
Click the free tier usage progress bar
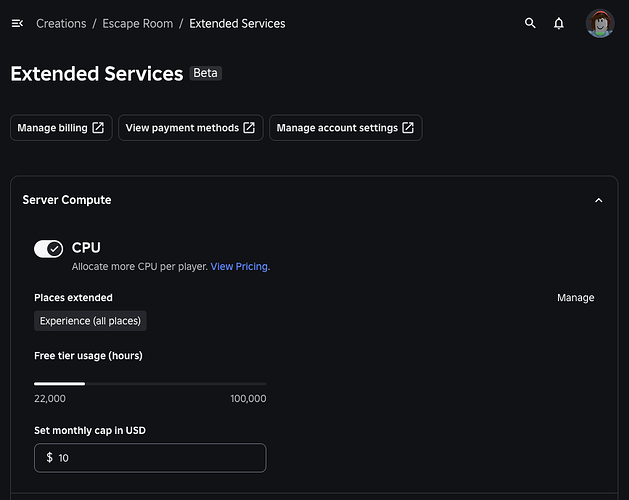(150, 384)
